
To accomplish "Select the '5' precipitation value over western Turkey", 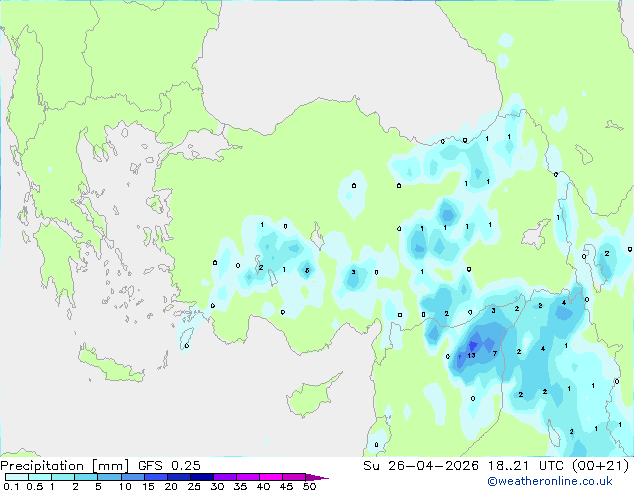I will click(307, 270).
